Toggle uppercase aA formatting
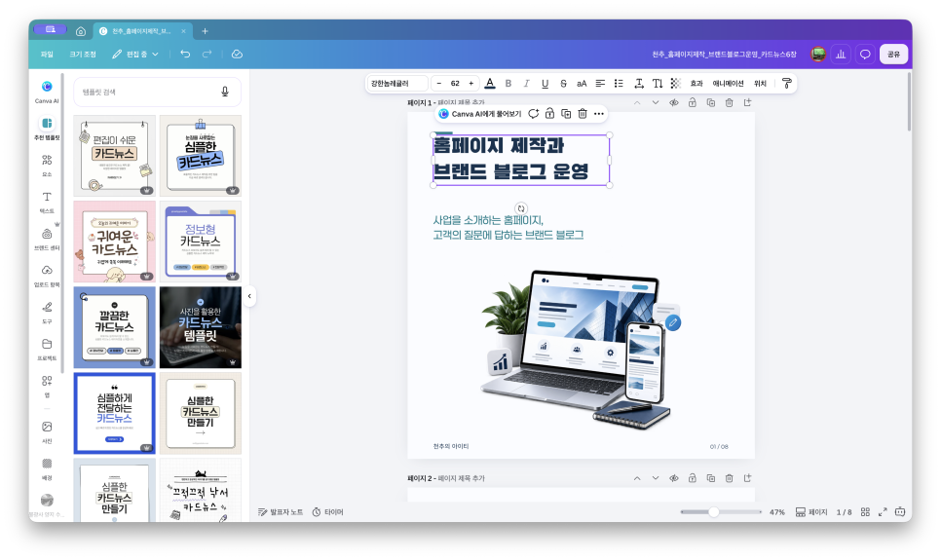This screenshot has width=941, height=560. (582, 84)
